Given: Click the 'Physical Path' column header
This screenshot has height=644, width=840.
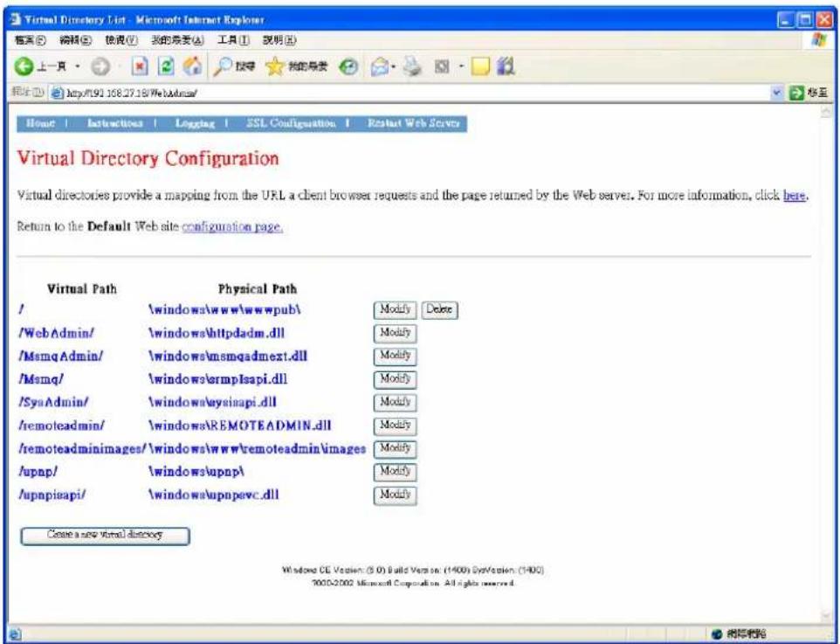Looking at the screenshot, I should 257,289.
